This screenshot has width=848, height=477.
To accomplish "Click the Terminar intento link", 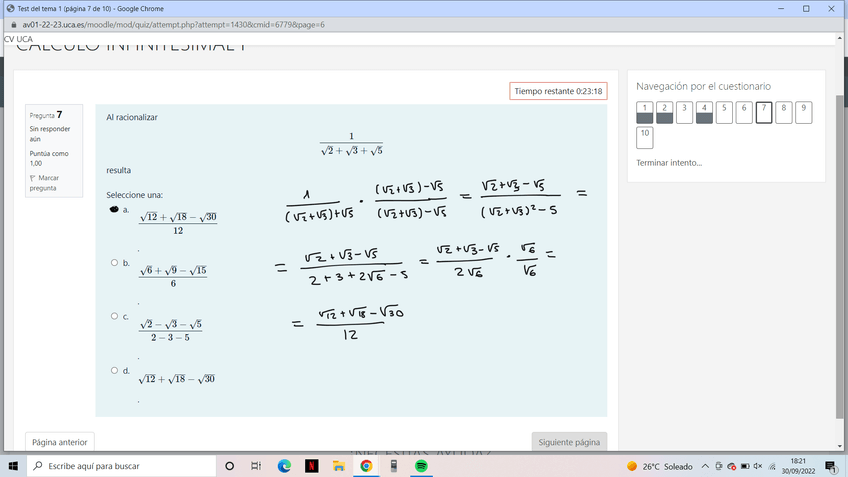I will coord(669,163).
